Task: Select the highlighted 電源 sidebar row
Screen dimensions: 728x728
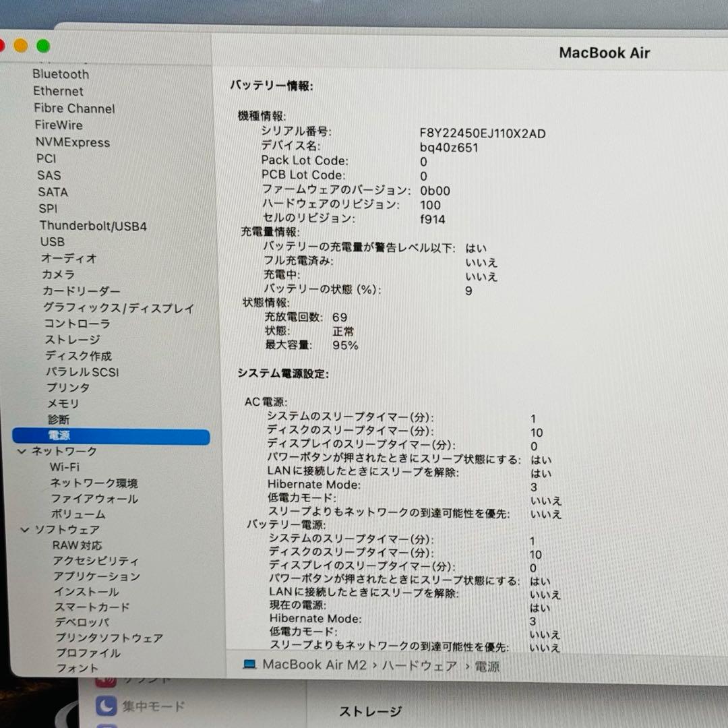Action: click(x=111, y=436)
